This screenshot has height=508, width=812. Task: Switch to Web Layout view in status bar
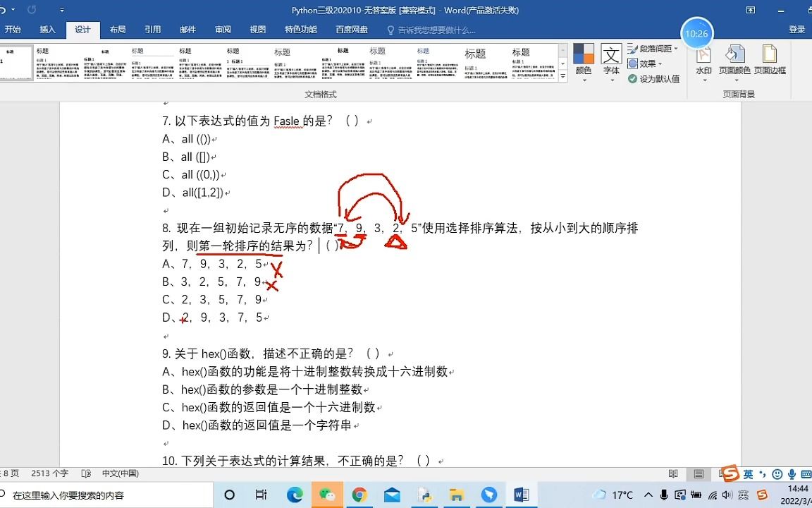(720, 473)
